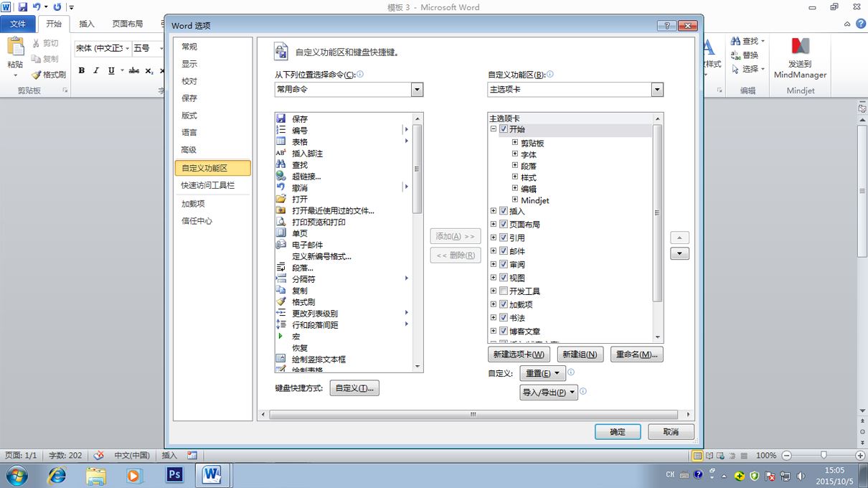The height and width of the screenshot is (488, 868).
Task: Click the Windows Start button
Action: point(16,475)
